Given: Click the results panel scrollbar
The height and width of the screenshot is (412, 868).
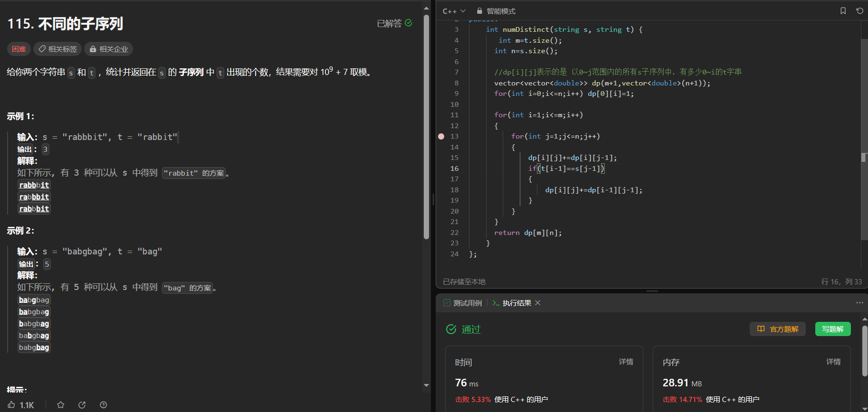Looking at the screenshot, I should tap(865, 350).
